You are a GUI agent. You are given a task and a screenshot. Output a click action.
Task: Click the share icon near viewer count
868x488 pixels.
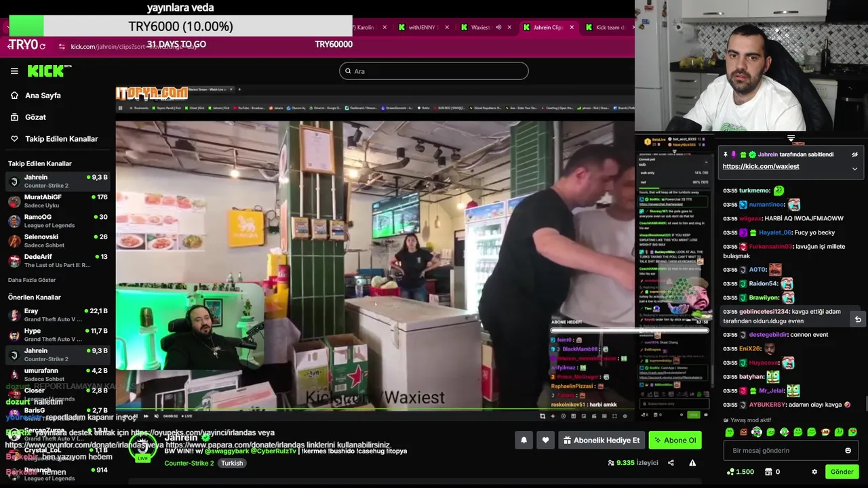[671, 463]
